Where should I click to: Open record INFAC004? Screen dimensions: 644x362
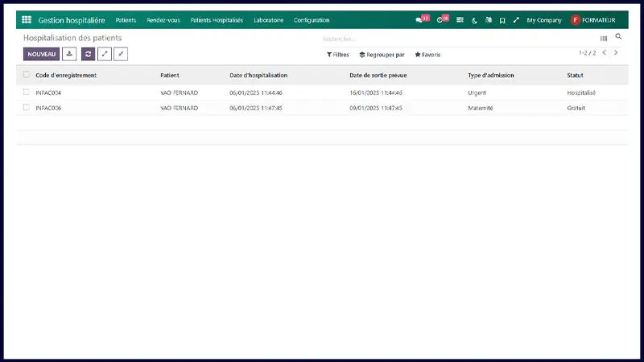(48, 93)
